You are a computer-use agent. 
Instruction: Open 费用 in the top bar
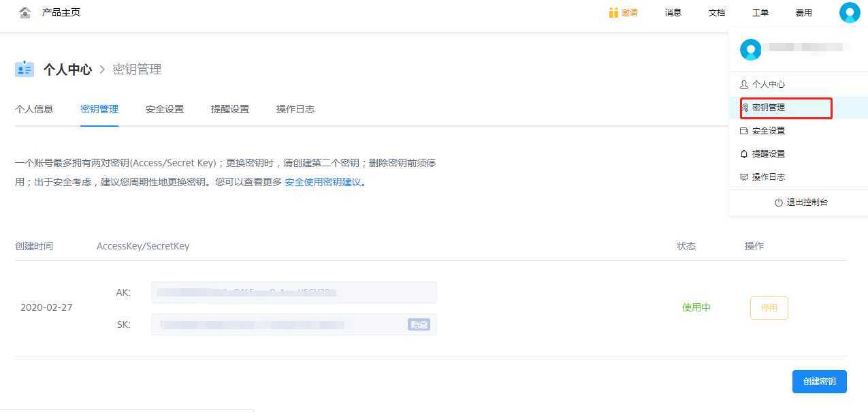click(804, 12)
